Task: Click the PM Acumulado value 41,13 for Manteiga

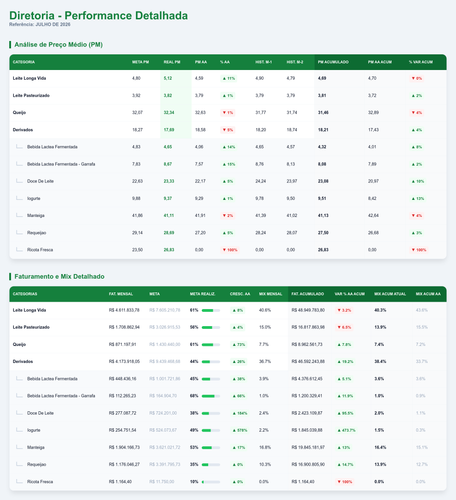Action: tap(323, 216)
